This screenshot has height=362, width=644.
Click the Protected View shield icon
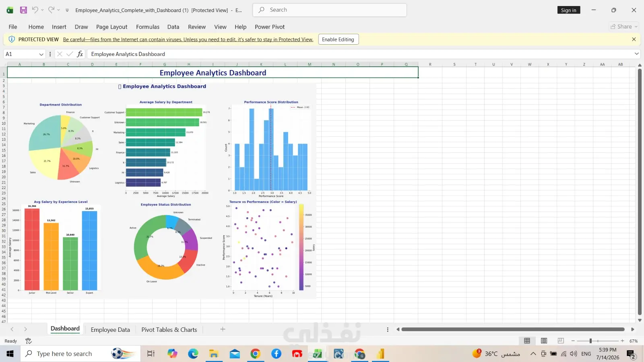click(x=11, y=39)
